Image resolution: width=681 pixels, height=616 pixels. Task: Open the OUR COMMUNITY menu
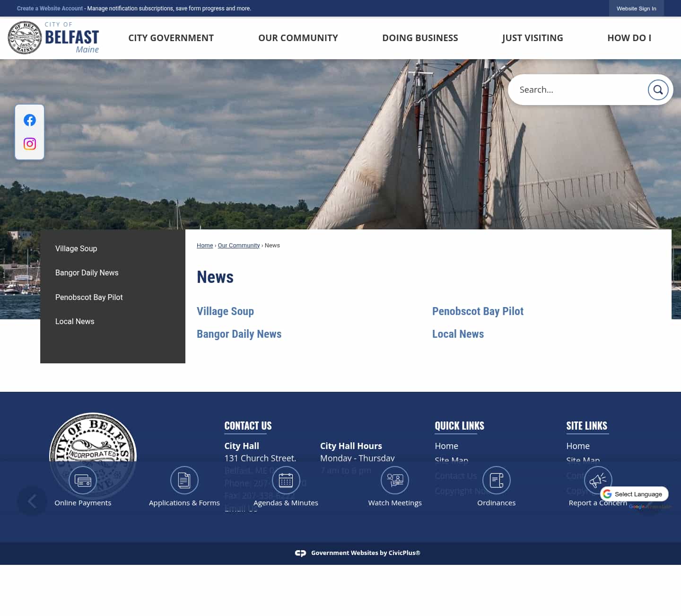coord(298,38)
